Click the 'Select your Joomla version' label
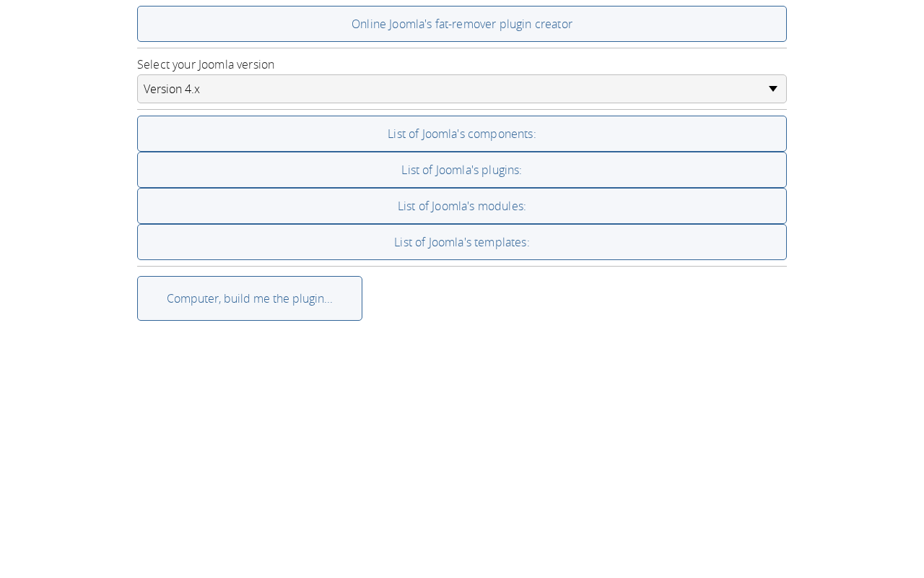Image resolution: width=924 pixels, height=578 pixels. click(206, 64)
